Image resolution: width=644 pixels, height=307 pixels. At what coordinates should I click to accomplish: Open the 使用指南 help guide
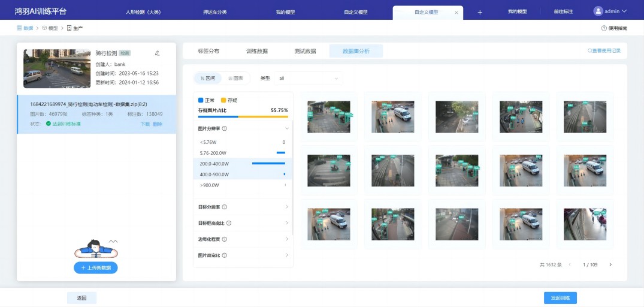click(x=614, y=28)
